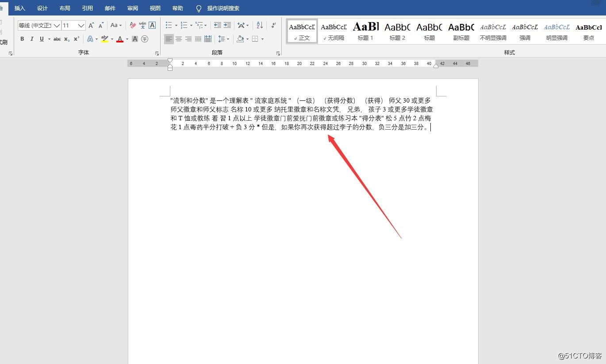This screenshot has width=606, height=364.
Task: Start a numbered list
Action: point(184,25)
